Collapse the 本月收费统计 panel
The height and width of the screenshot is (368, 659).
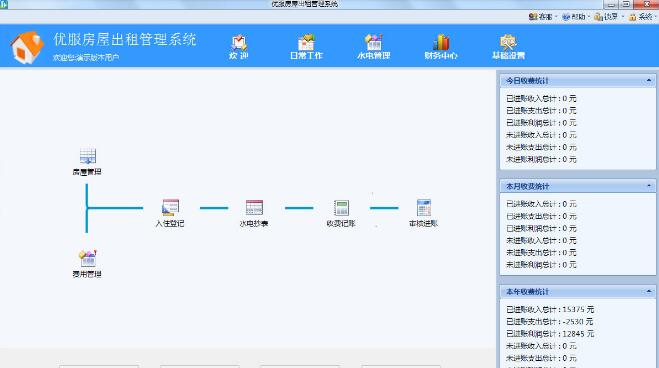point(649,186)
